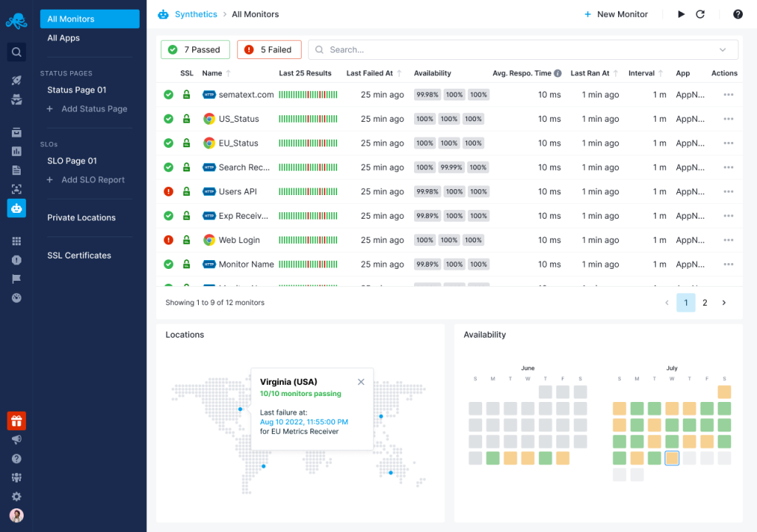This screenshot has width=757, height=532.
Task: Click the last 25 results bar for sematext.com
Action: point(308,95)
